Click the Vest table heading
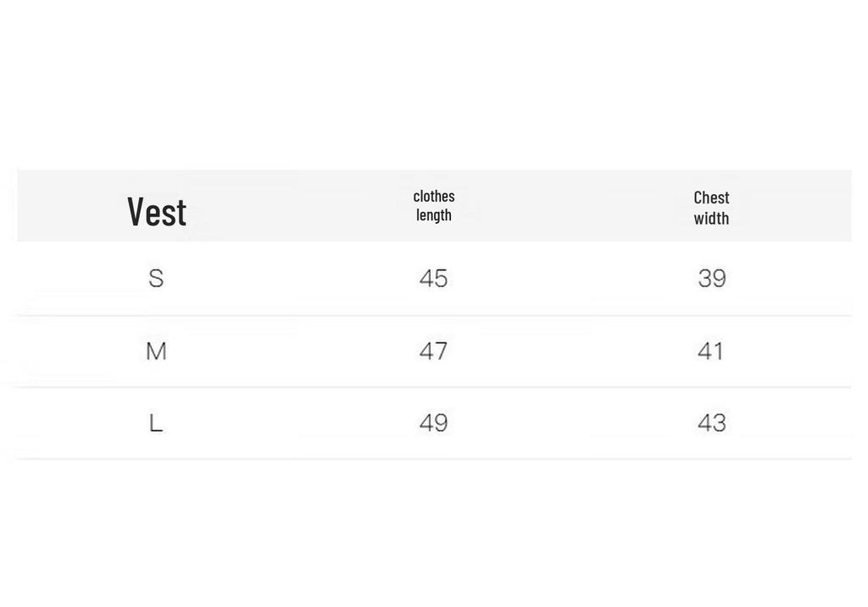Viewport: 868px width, 607px height. coord(157,212)
